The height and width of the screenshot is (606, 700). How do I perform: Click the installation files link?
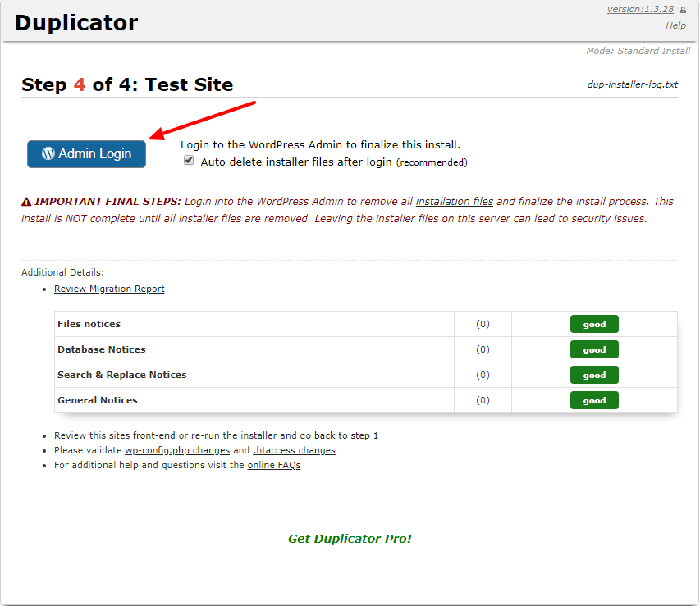point(455,201)
